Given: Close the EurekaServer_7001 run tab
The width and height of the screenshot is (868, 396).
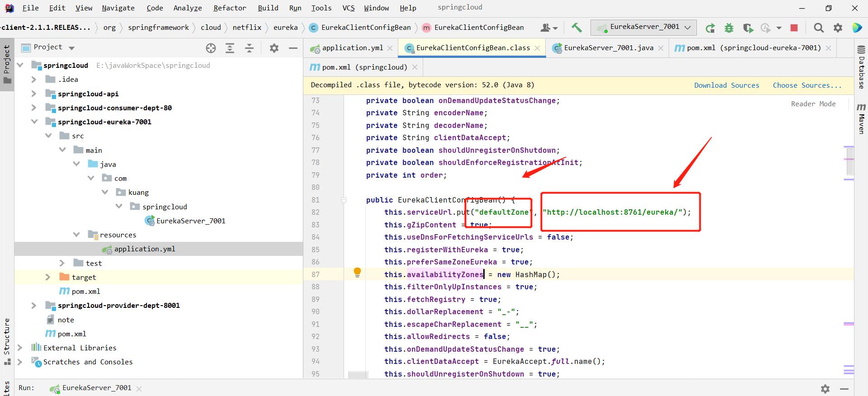Looking at the screenshot, I should coord(139,389).
